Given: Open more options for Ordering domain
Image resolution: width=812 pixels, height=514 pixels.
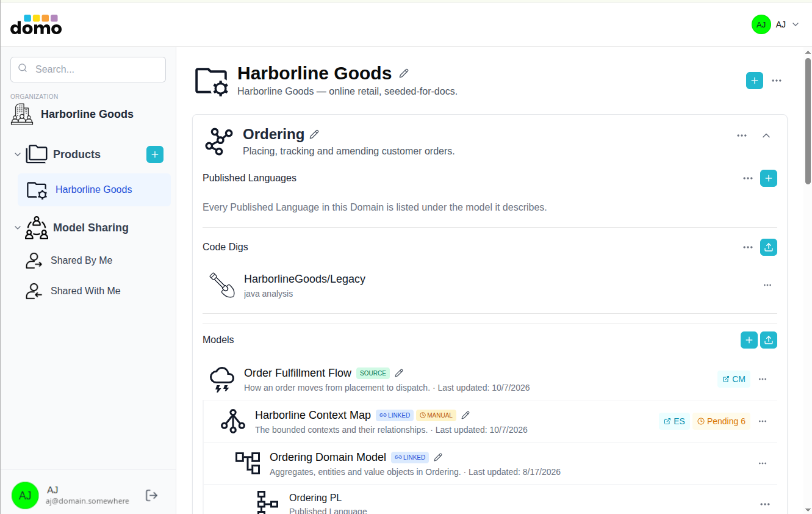Looking at the screenshot, I should click(x=742, y=136).
